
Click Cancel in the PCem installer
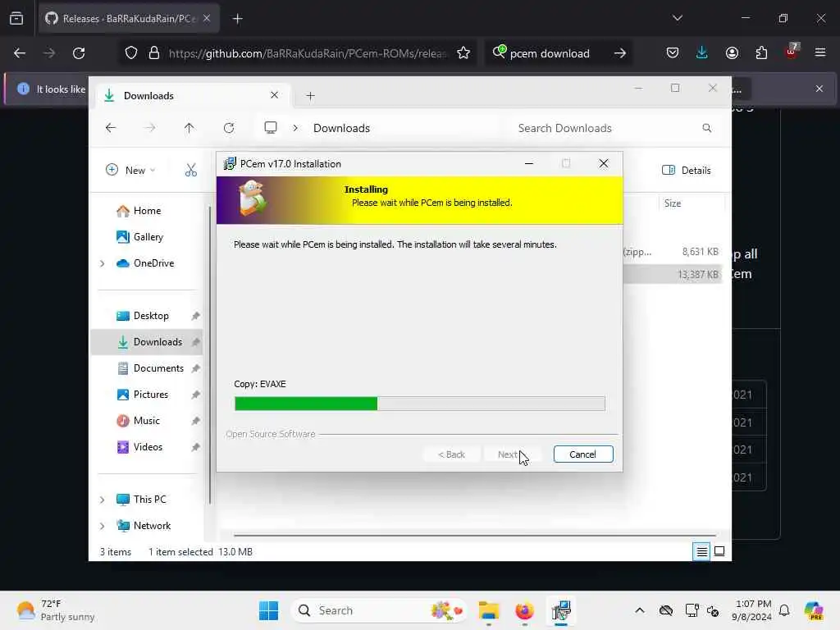point(583,454)
